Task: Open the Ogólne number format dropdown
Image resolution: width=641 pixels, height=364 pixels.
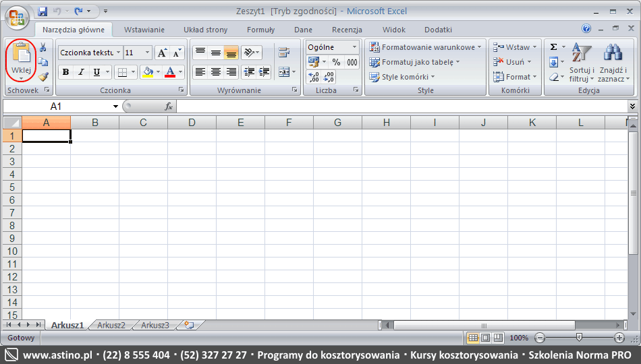Action: coord(354,47)
